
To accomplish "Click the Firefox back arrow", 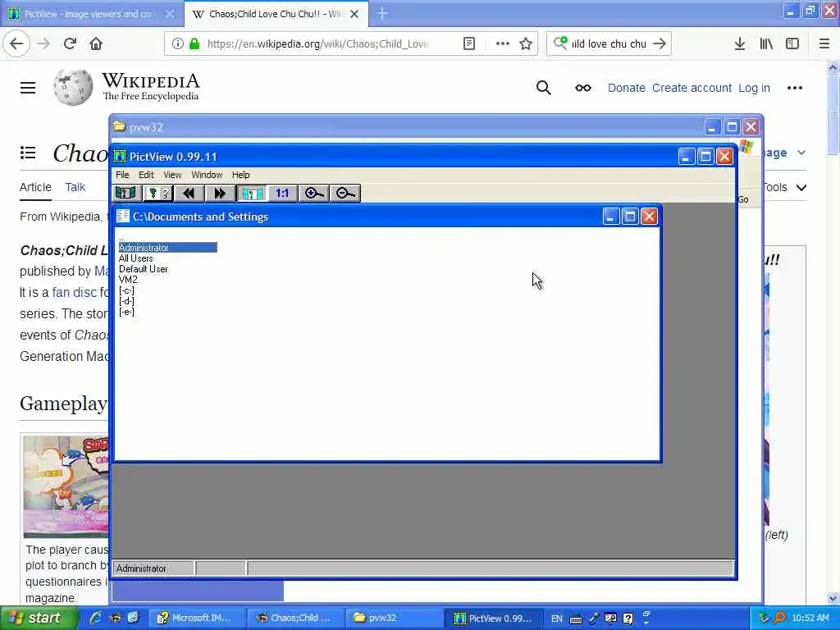I will 16,44.
